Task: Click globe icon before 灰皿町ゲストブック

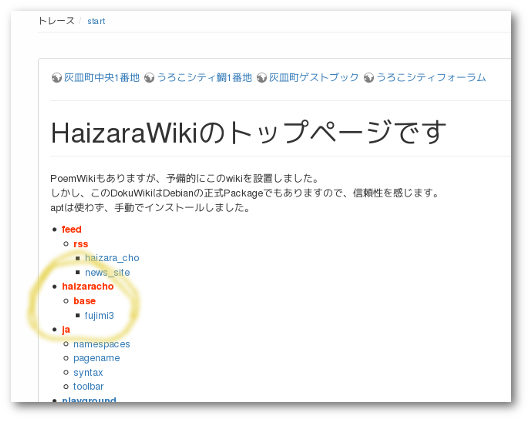Action: pyautogui.click(x=262, y=78)
